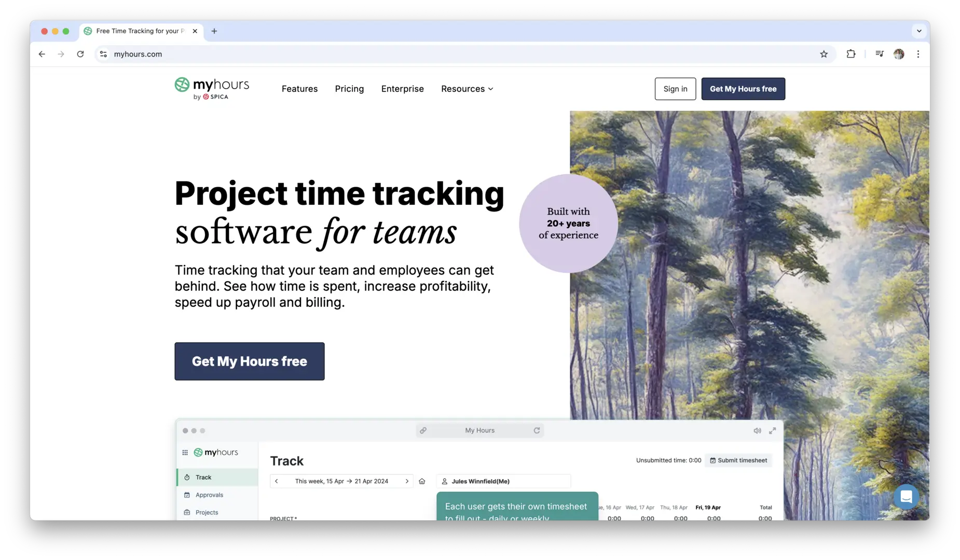960x560 pixels.
Task: Close the Free Time Tracking tab
Action: pos(195,31)
